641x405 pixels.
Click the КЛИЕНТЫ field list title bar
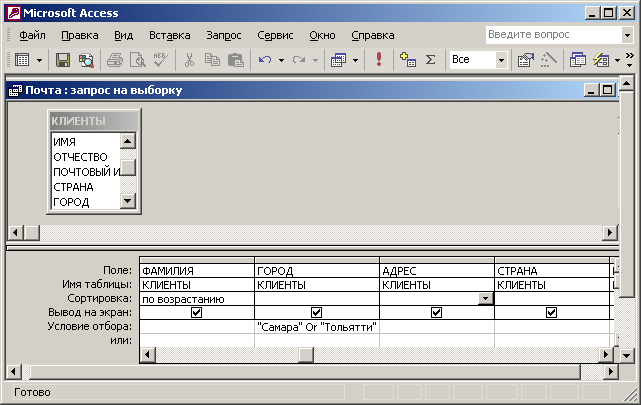(x=94, y=121)
